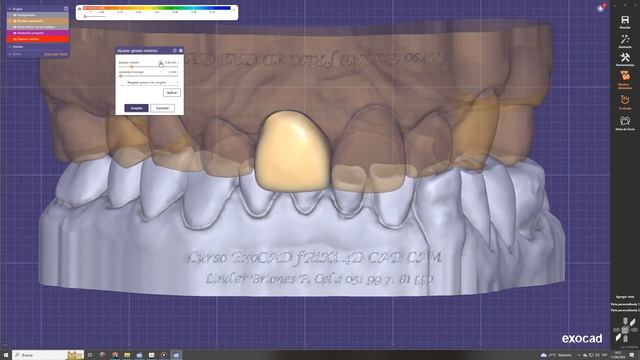Click the Task View taskbar icon
Image resolution: width=640 pixels, height=360 pixels.
[90, 355]
